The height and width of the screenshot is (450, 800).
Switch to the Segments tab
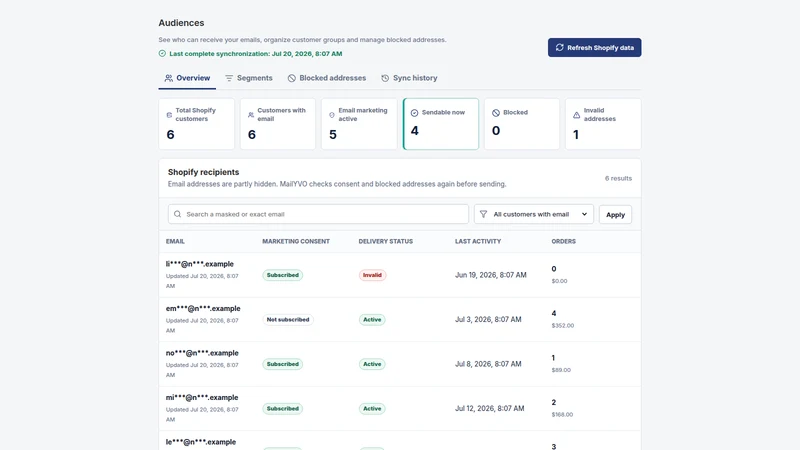(x=249, y=78)
